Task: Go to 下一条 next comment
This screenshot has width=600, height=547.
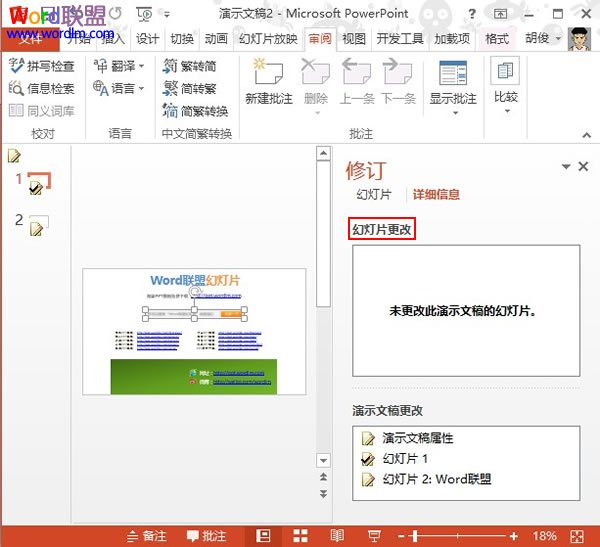Action: pyautogui.click(x=398, y=82)
